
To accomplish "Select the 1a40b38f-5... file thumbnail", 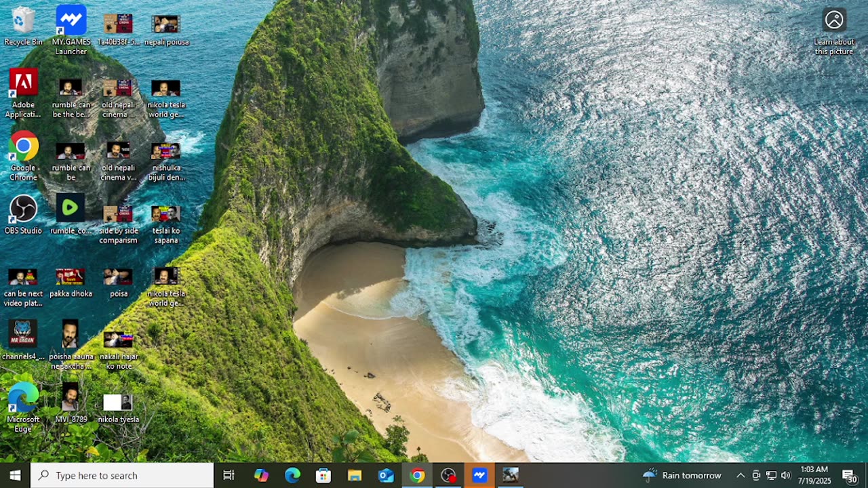I will pyautogui.click(x=118, y=29).
